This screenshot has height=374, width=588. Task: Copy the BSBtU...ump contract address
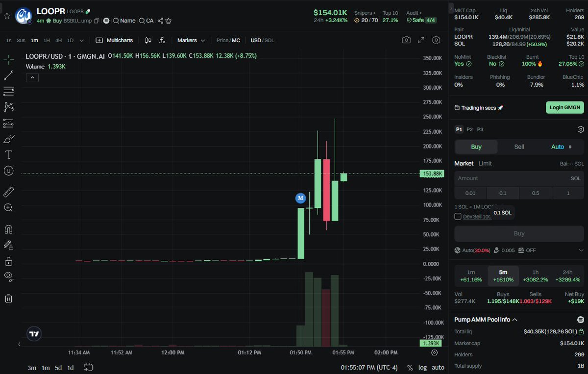pyautogui.click(x=97, y=21)
